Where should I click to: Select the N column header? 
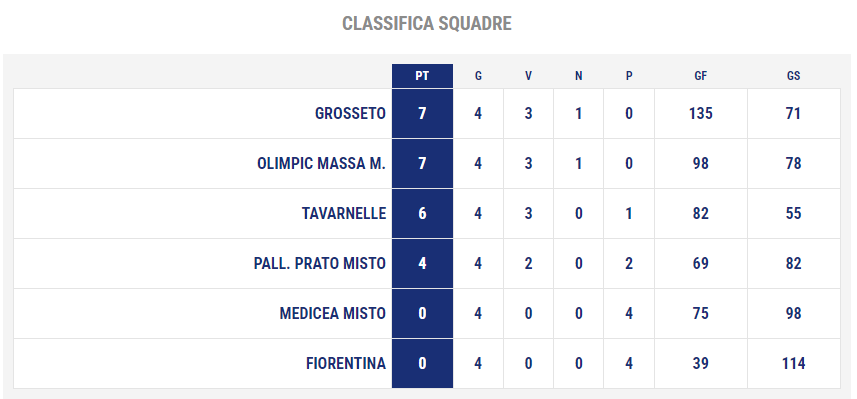click(x=578, y=76)
